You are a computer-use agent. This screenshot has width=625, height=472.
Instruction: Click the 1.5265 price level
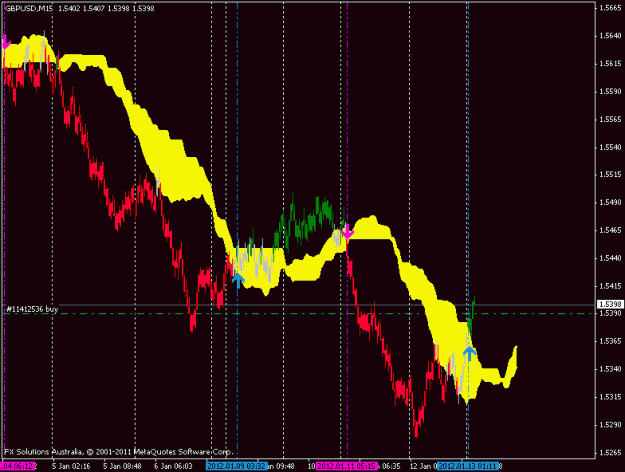610,452
